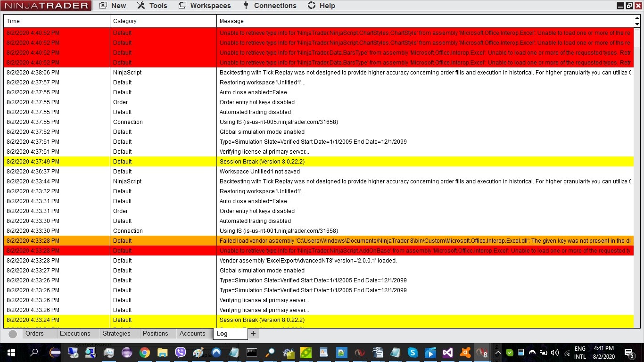Screen dimensions: 644x362
Task: Open NordVPN from the taskbar
Action: point(216,352)
